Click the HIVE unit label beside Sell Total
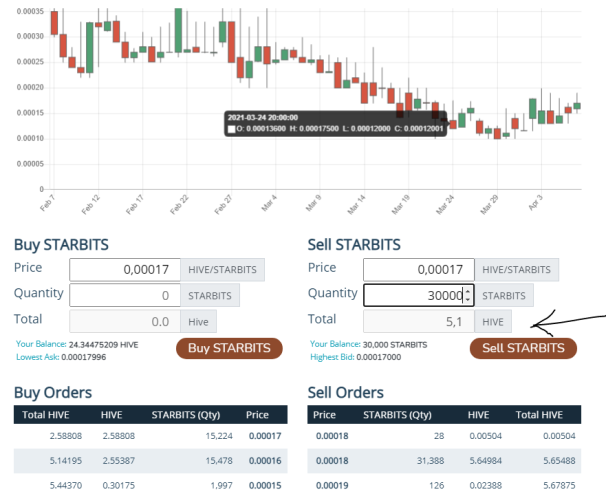The height and width of the screenshot is (494, 606). (x=493, y=321)
